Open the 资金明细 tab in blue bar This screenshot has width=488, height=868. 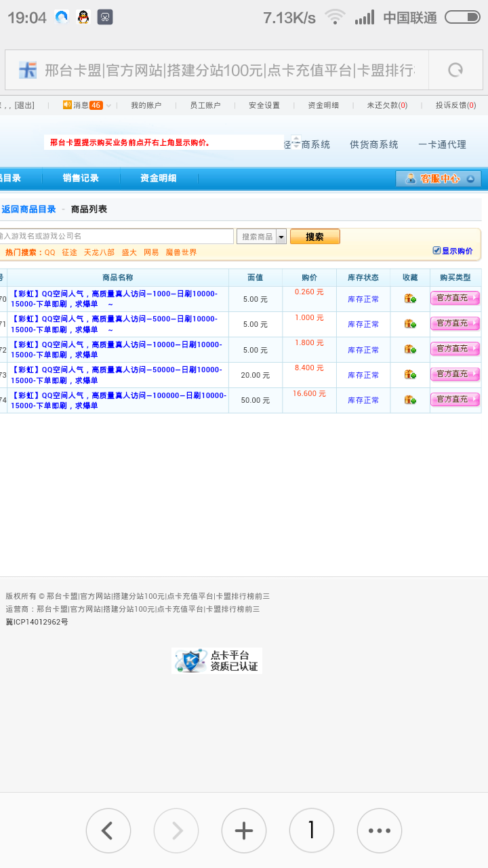[158, 178]
